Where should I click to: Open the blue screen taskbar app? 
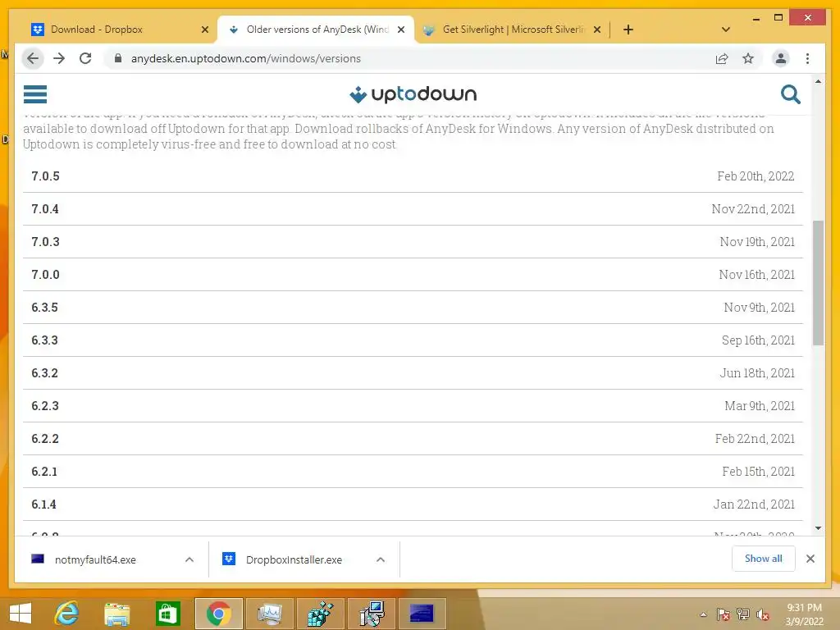(422, 614)
